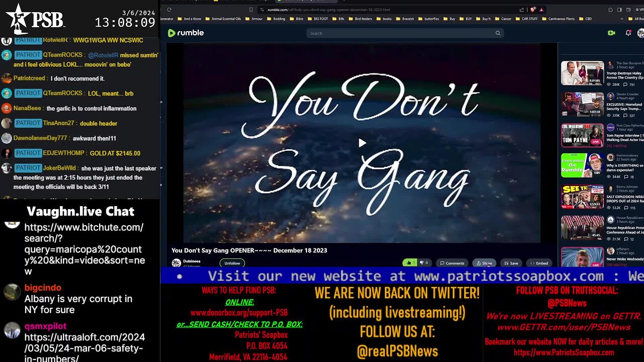Click the Rumble search magnifier icon

click(498, 33)
